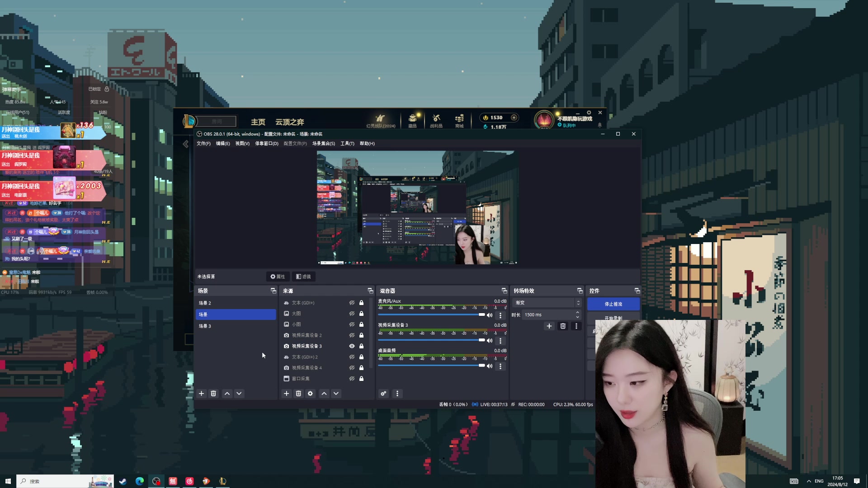The height and width of the screenshot is (488, 868).
Task: Add a transition with the plus icon in 转场特效
Action: (549, 326)
